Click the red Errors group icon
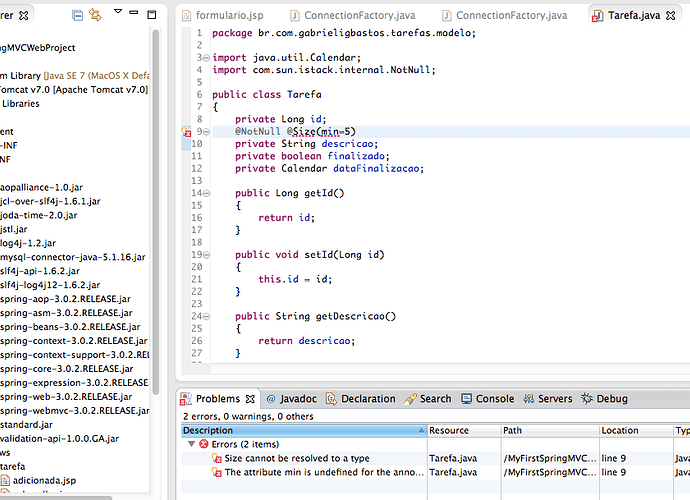The width and height of the screenshot is (690, 500). tap(203, 444)
